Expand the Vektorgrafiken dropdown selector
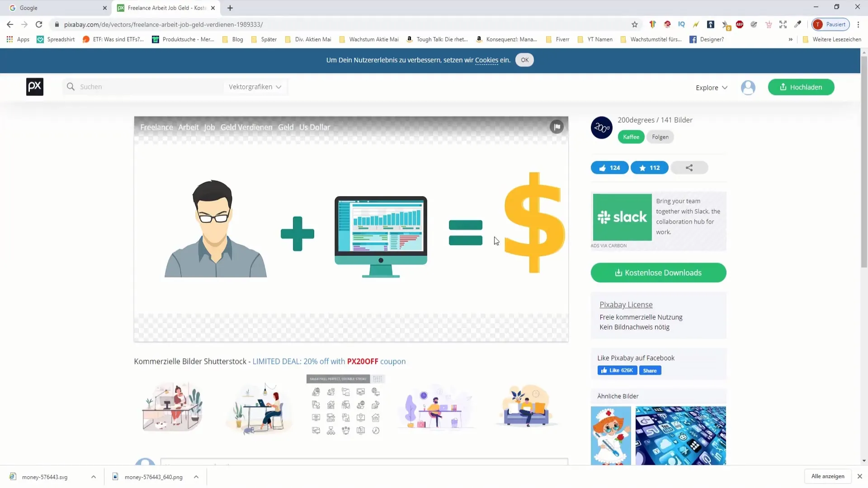 click(x=255, y=87)
